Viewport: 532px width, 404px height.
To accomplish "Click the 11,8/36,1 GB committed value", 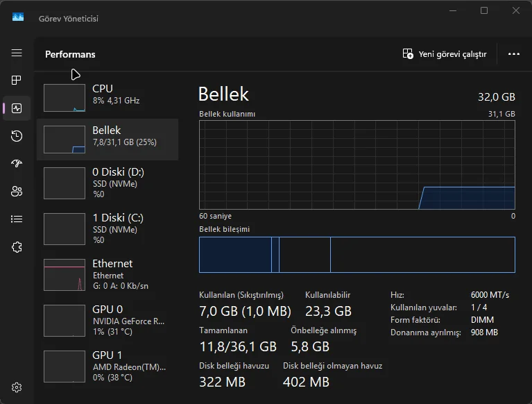I will [x=238, y=346].
